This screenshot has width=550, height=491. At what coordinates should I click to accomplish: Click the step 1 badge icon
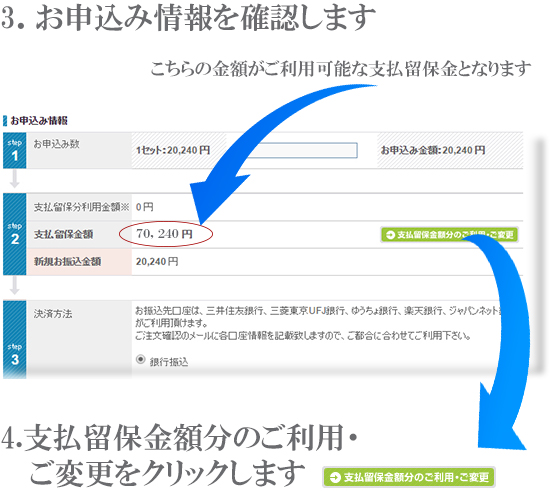pyautogui.click(x=15, y=150)
